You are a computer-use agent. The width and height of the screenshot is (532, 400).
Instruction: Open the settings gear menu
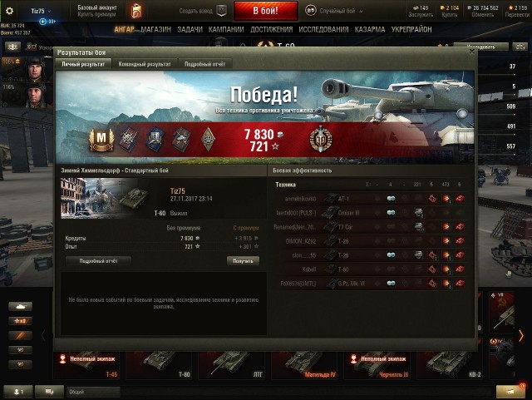(9, 11)
